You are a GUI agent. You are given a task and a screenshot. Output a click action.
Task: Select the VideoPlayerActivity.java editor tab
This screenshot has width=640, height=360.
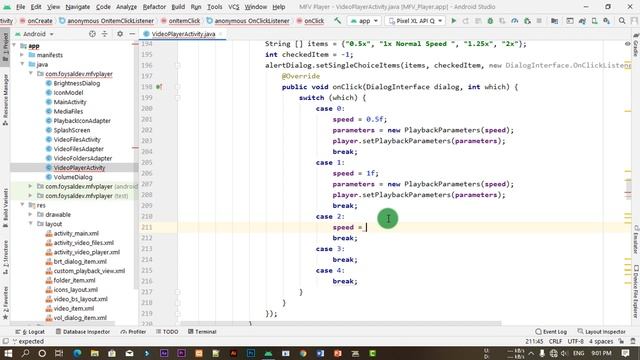point(183,34)
